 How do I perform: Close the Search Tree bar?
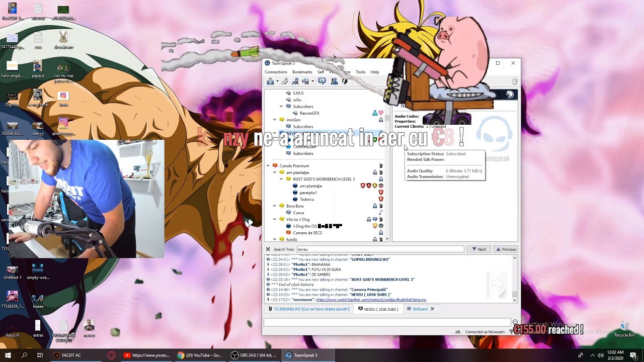(x=268, y=249)
